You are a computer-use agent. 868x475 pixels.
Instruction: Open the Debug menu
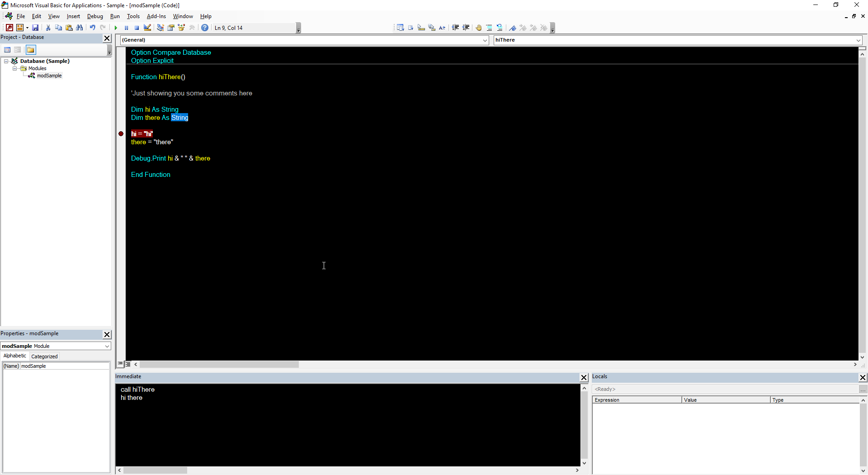pos(95,16)
